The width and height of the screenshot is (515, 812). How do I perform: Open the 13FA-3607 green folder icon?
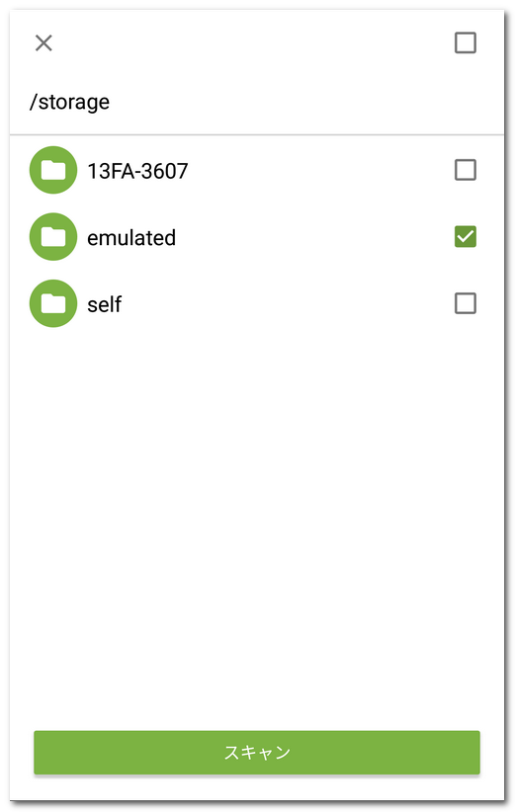(x=53, y=170)
